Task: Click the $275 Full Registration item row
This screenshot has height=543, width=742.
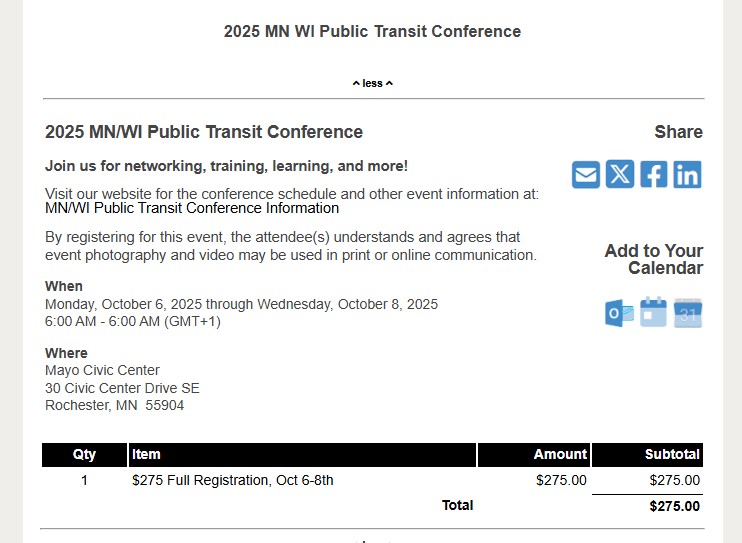Action: [x=372, y=481]
